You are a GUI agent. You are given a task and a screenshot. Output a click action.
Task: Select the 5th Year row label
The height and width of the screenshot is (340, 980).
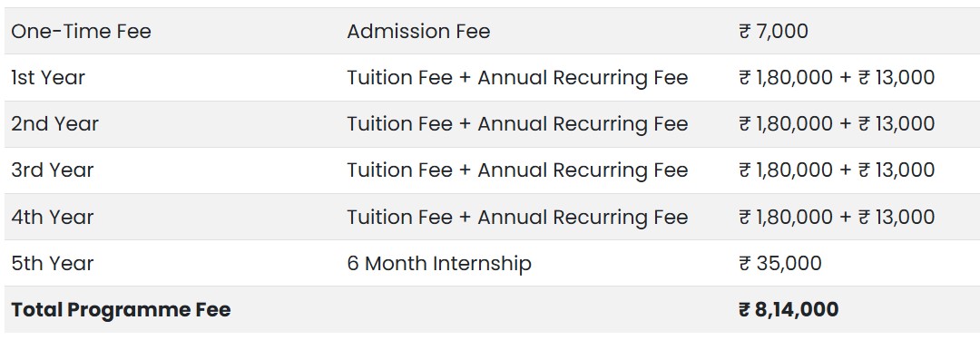[x=53, y=263]
